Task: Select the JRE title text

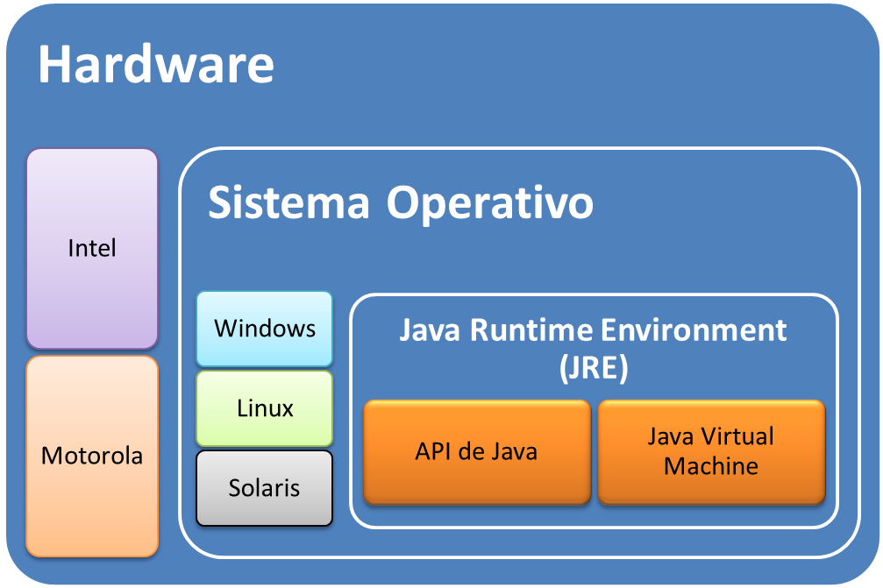Action: (594, 346)
